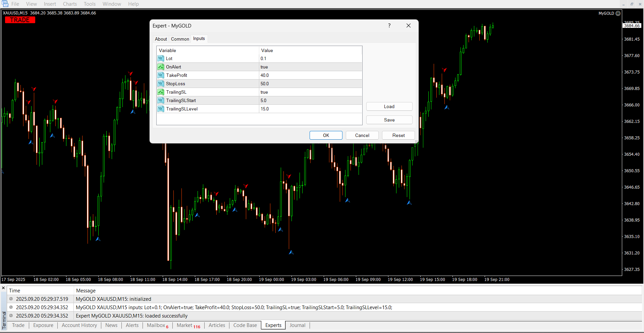Switch to Account History tab
This screenshot has width=644, height=333.
pos(79,325)
